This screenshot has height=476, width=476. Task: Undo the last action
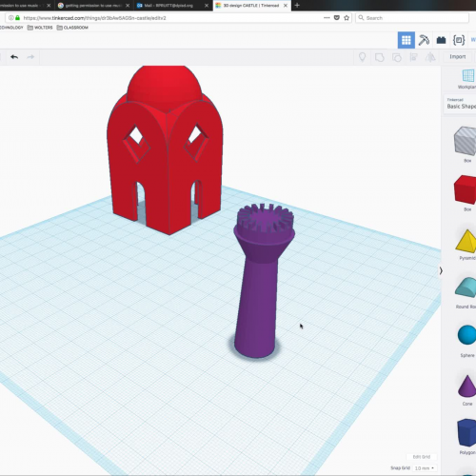tap(14, 57)
